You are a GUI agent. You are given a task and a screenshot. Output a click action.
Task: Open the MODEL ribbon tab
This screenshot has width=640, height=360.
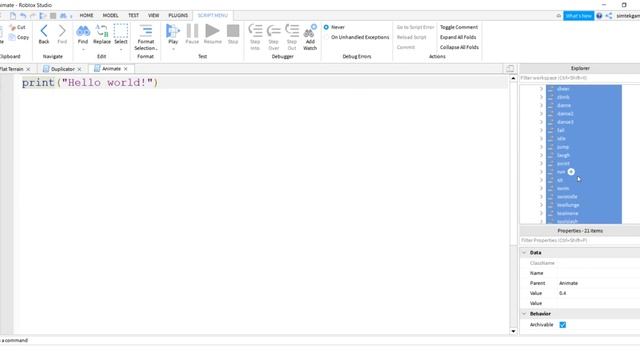(110, 16)
